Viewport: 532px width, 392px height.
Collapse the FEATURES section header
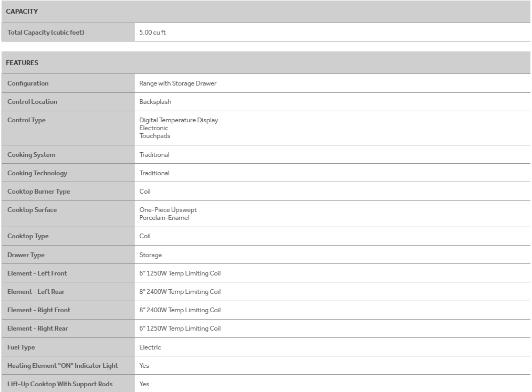coord(266,63)
